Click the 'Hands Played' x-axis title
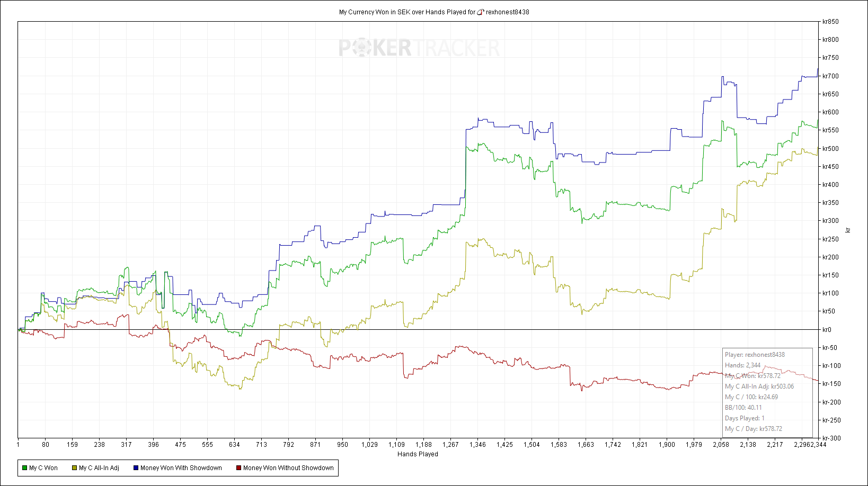This screenshot has width=868, height=486. [418, 454]
